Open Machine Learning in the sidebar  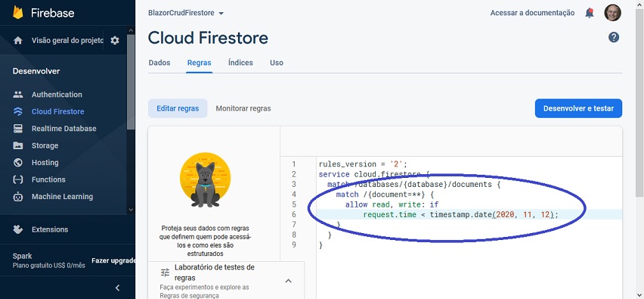tap(63, 197)
